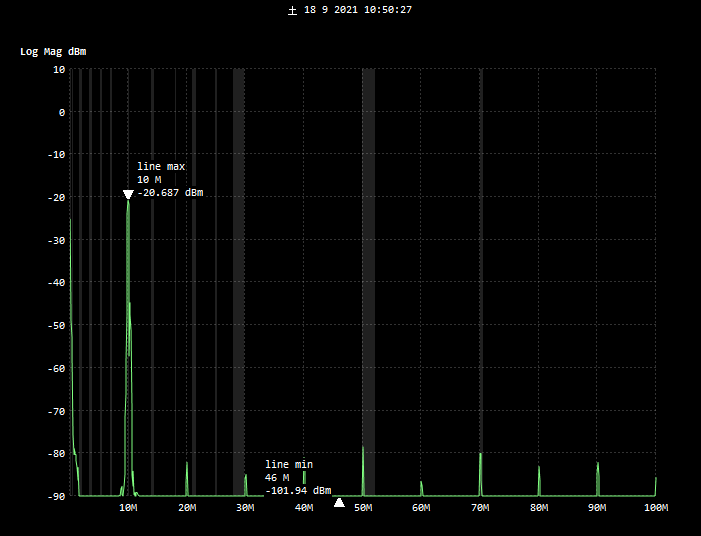
Task: Click the '0' amplitude axis label
Action: (x=62, y=113)
